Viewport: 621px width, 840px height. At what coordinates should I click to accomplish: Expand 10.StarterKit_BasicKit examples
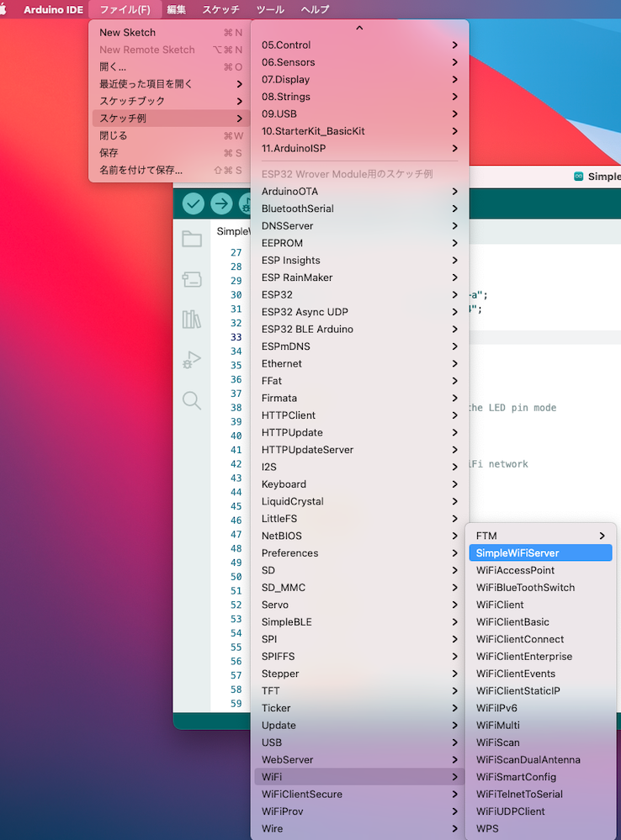pyautogui.click(x=359, y=130)
